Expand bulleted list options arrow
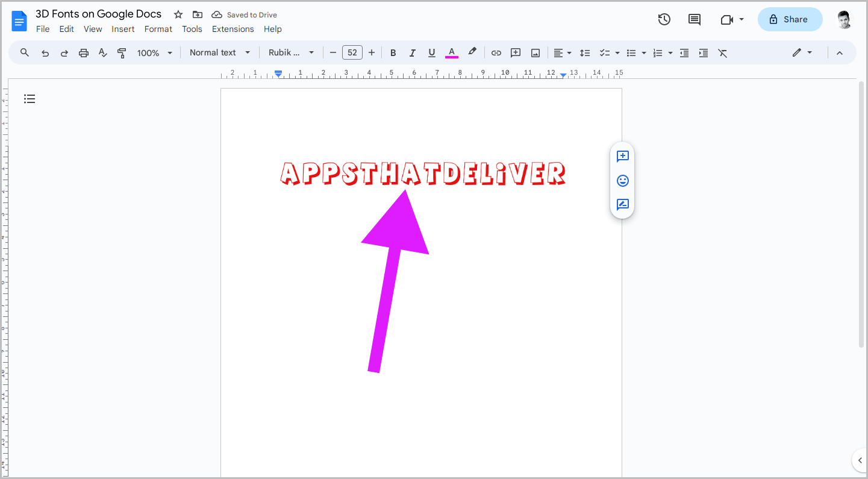This screenshot has height=479, width=868. 644,53
